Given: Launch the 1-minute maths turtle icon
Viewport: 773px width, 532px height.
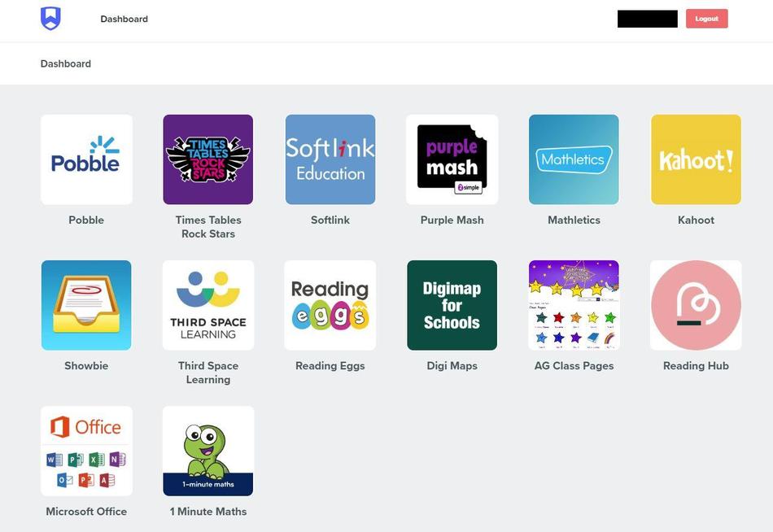Looking at the screenshot, I should 208,451.
